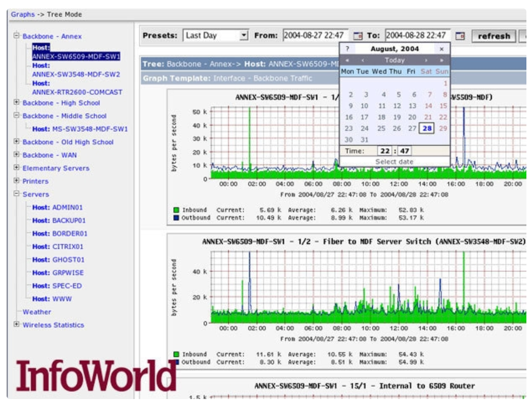Collapse the Backbone - Annex tree node
The width and height of the screenshot is (532, 408).
click(16, 35)
